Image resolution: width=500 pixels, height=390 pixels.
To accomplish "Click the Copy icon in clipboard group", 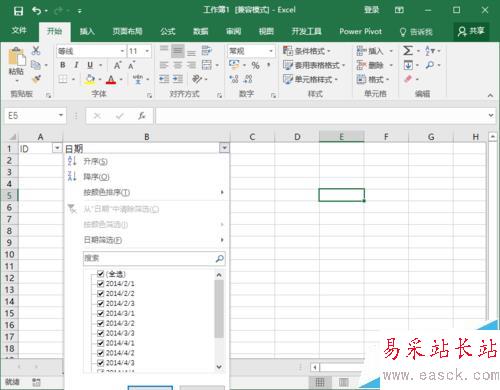I will click(x=35, y=65).
